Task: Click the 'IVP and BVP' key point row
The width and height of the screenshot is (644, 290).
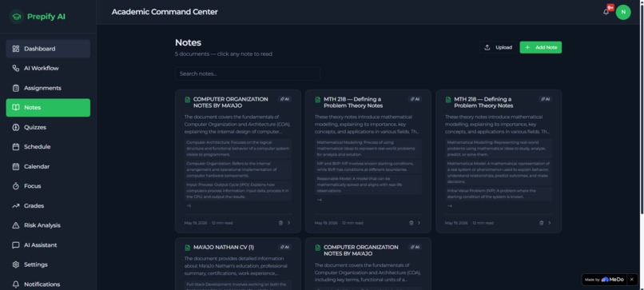Action: [368, 166]
